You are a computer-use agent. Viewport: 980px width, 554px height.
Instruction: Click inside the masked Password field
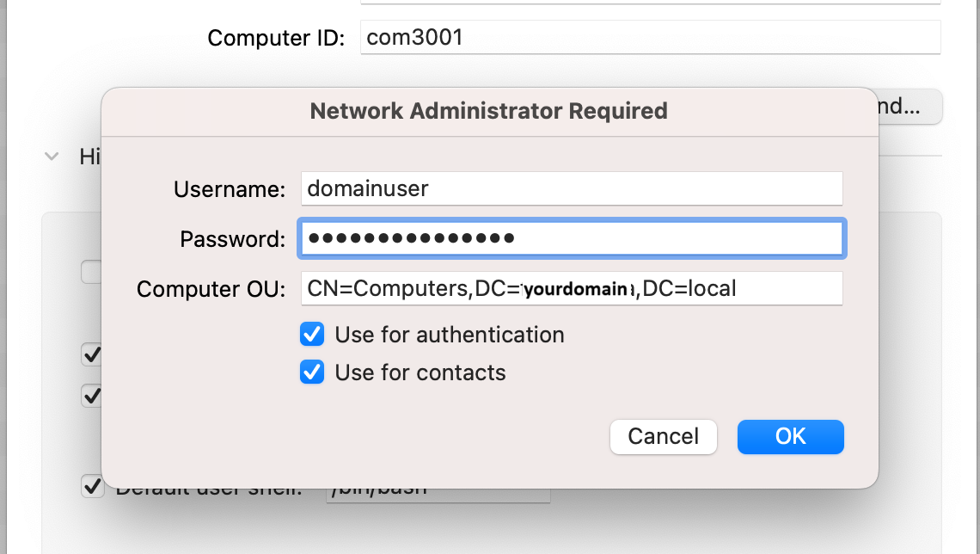[572, 238]
